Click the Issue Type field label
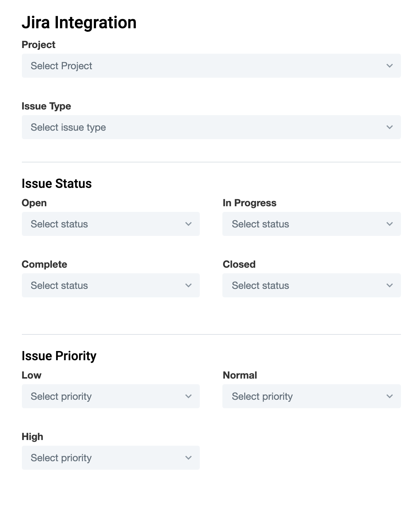This screenshot has height=505, width=420. coord(46,106)
